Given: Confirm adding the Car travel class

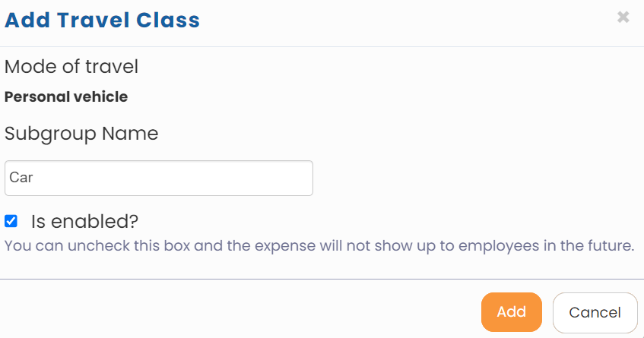Looking at the screenshot, I should click(x=511, y=312).
